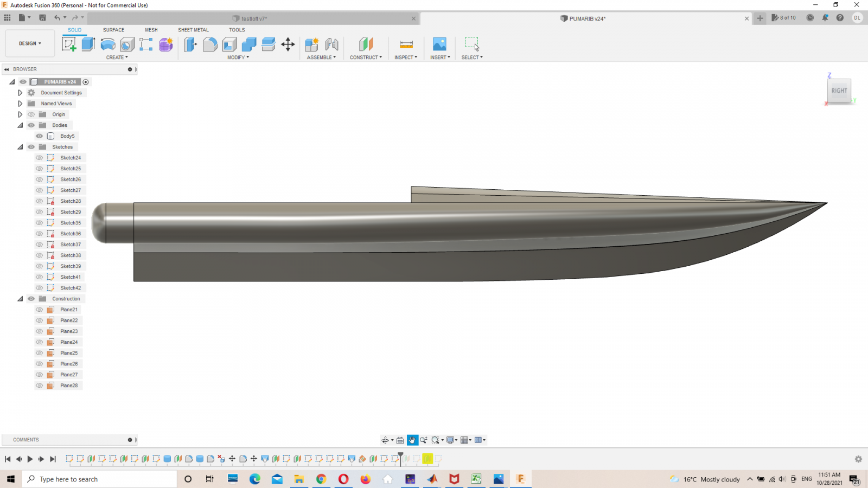
Task: Open the CONSTRUCT menu
Action: (x=366, y=57)
